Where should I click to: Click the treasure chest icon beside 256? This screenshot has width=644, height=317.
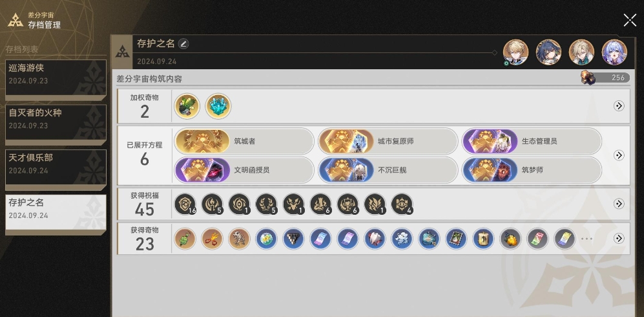point(588,77)
